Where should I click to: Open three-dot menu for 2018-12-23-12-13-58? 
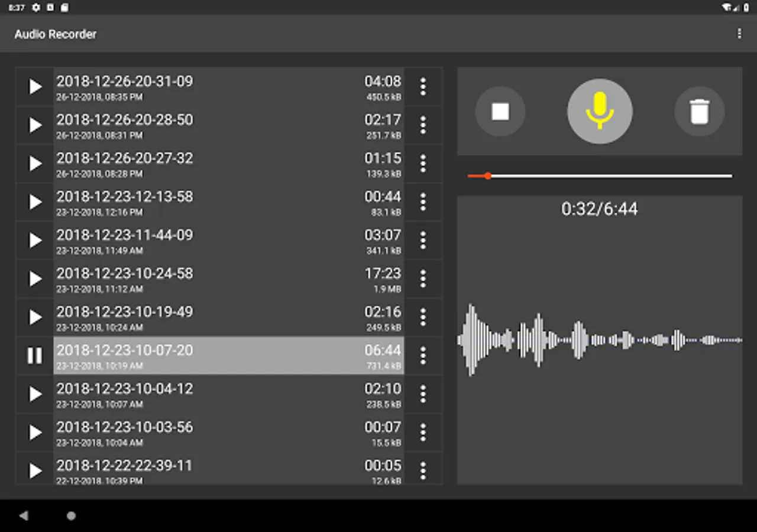point(423,202)
